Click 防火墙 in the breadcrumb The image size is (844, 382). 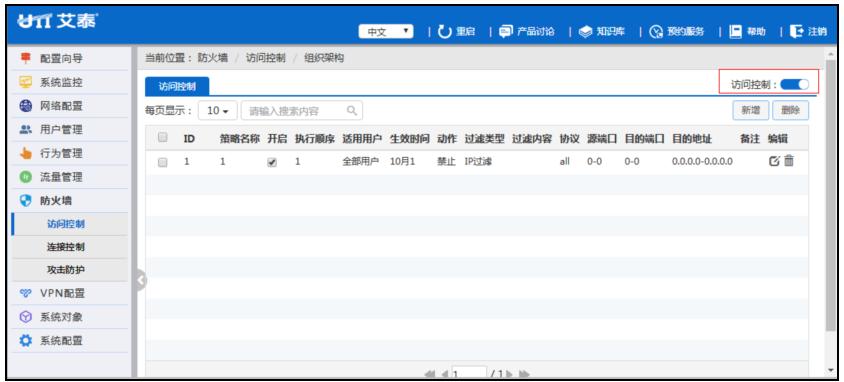(213, 58)
